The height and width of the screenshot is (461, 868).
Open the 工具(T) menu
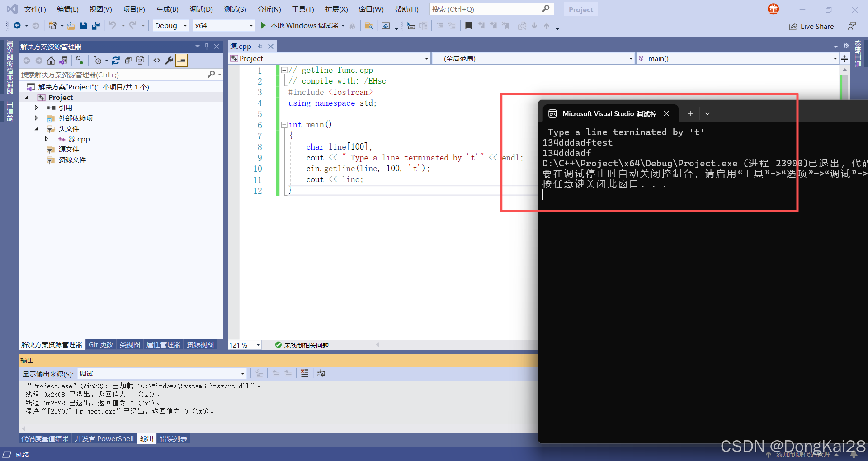tap(303, 9)
